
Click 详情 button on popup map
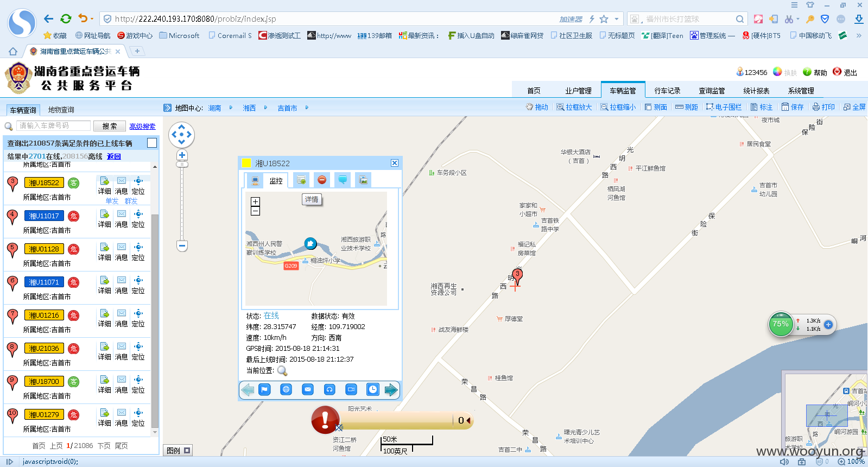click(312, 199)
